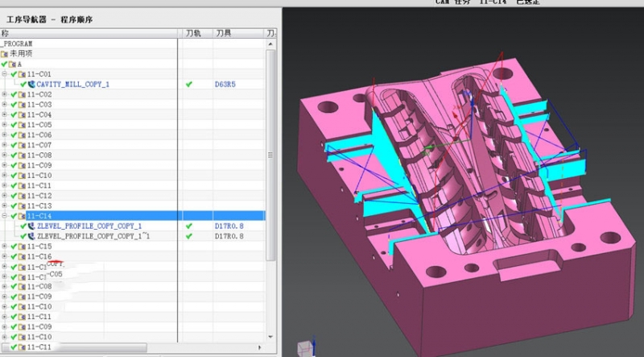644x357 pixels.
Task: Click the folder icon beside 11-C14
Action: [22, 216]
